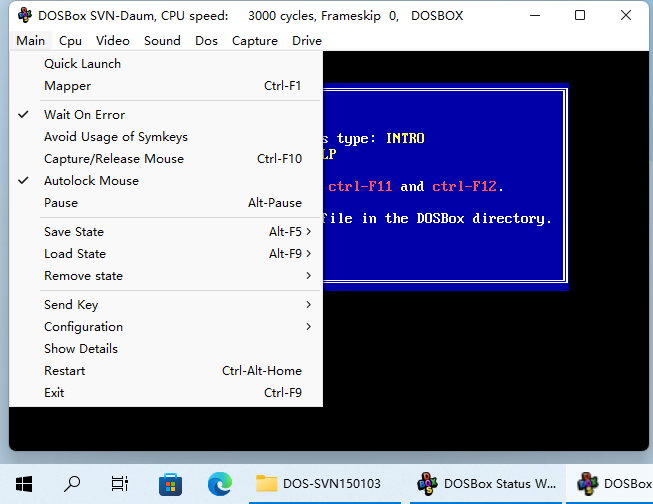
Task: Click the "DOSBox directory." text
Action: (x=484, y=219)
